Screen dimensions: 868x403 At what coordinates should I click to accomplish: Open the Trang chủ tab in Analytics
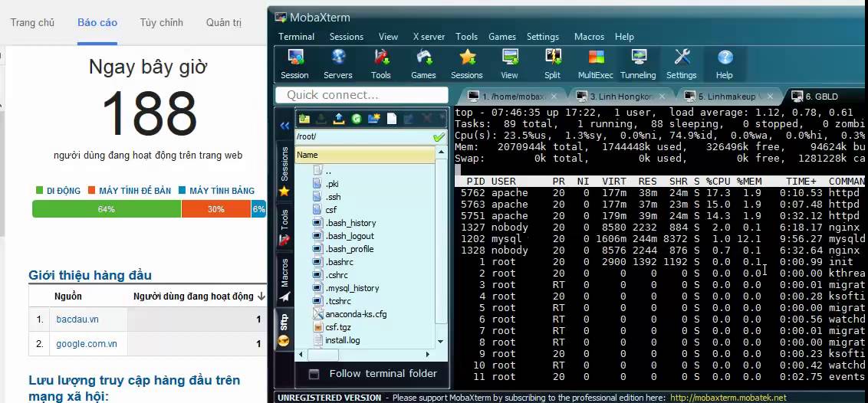(32, 23)
